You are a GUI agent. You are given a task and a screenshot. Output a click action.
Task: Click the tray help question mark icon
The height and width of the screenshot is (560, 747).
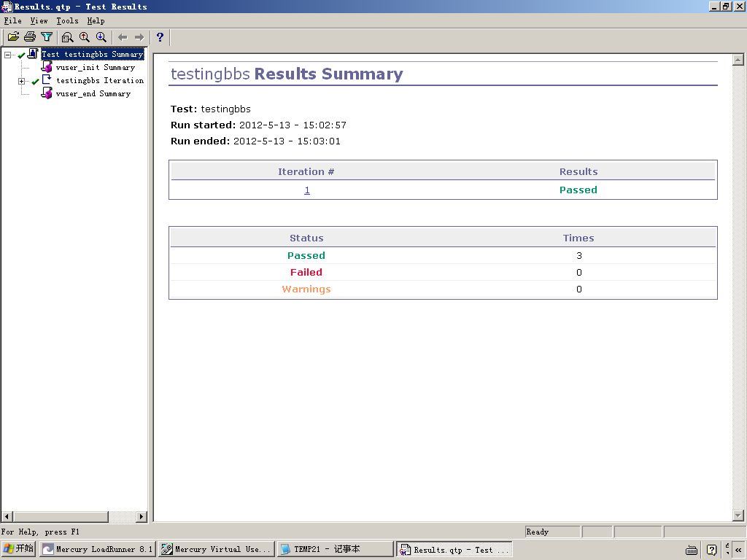(712, 550)
